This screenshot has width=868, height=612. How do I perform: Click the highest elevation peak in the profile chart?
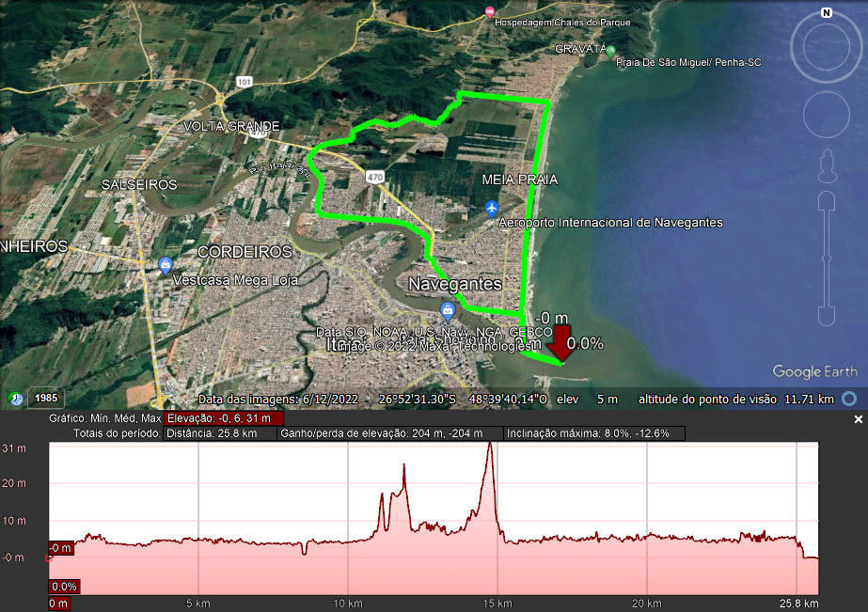click(x=490, y=445)
